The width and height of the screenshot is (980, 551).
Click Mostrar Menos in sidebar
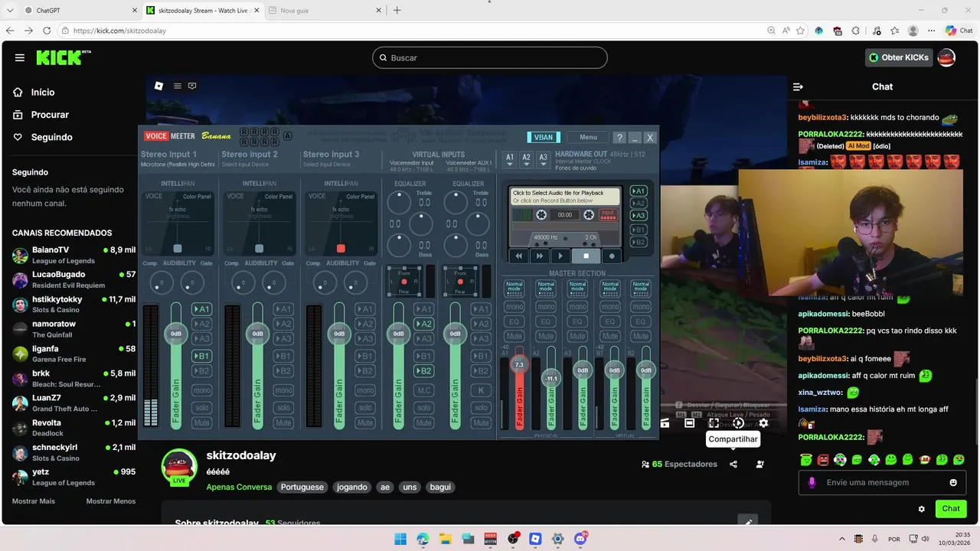111,501
